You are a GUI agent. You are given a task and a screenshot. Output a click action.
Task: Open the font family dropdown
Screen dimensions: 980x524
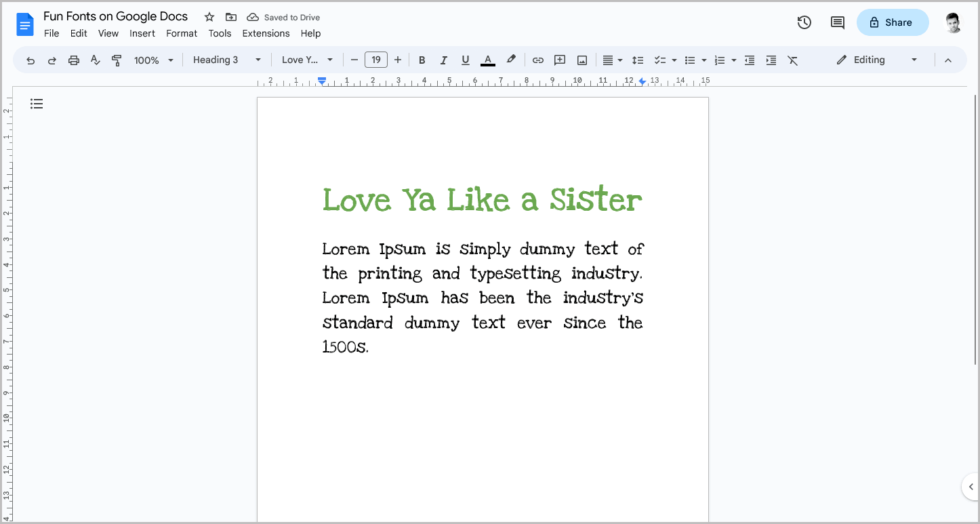tap(307, 60)
